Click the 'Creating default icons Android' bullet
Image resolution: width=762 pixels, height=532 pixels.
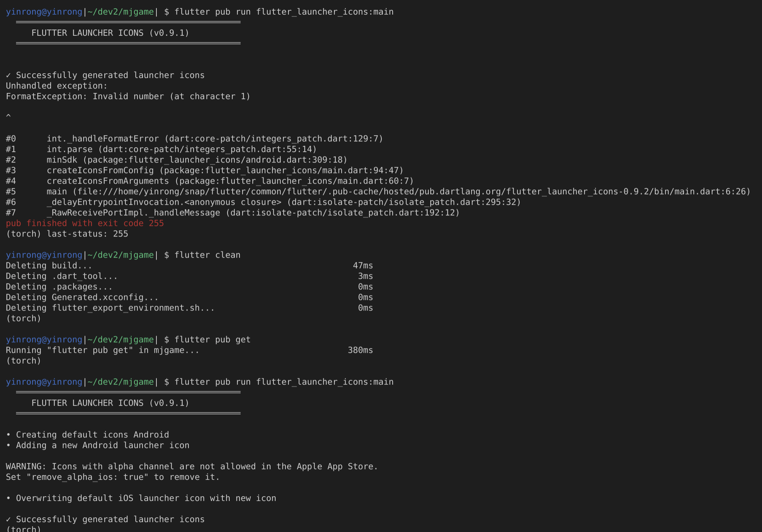click(92, 434)
